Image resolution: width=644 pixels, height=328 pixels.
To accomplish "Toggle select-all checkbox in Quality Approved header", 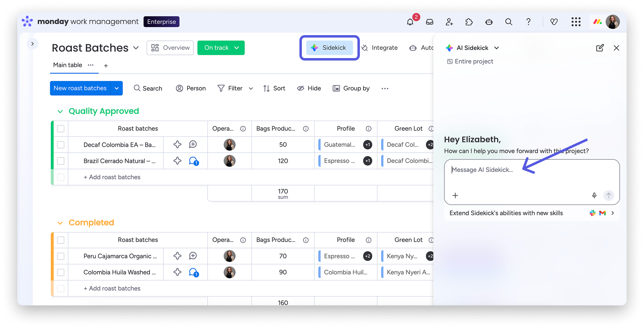I will 61,129.
